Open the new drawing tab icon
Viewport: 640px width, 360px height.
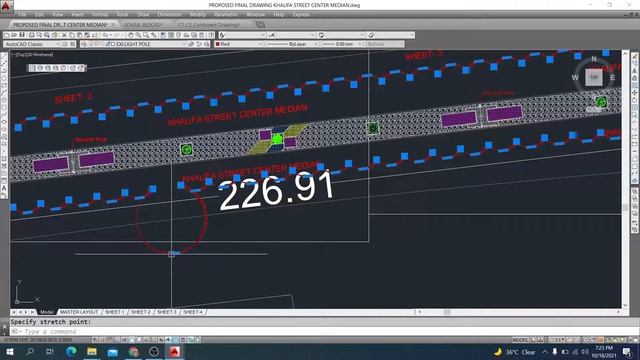[x=260, y=25]
